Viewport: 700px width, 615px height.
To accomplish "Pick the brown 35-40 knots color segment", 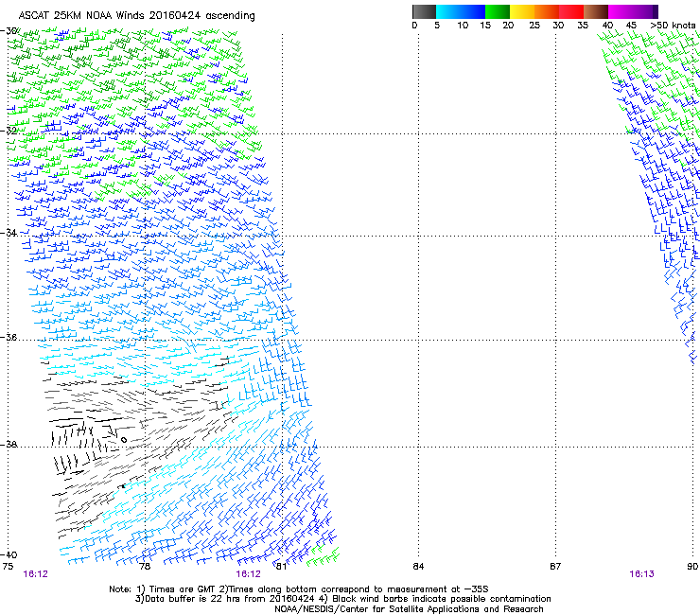I will [596, 11].
